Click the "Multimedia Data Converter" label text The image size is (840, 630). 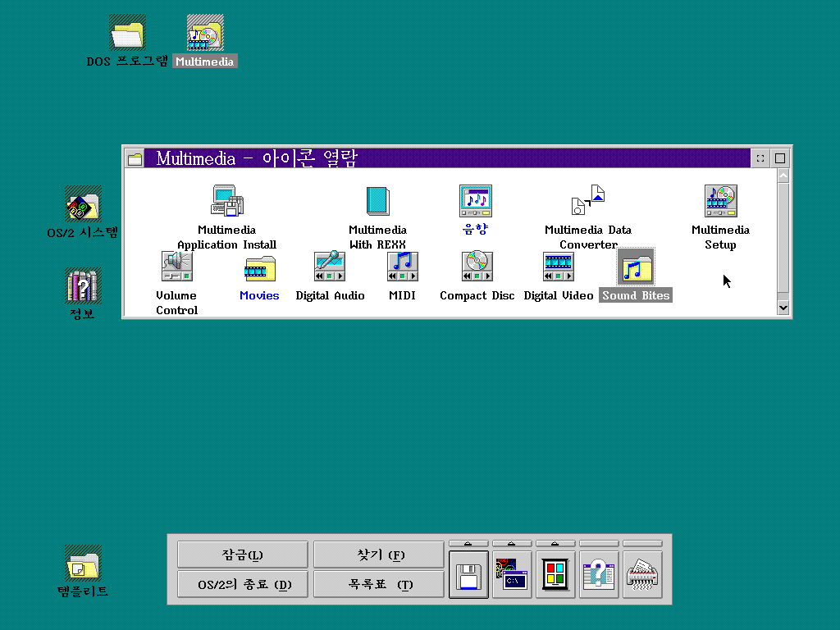click(588, 237)
